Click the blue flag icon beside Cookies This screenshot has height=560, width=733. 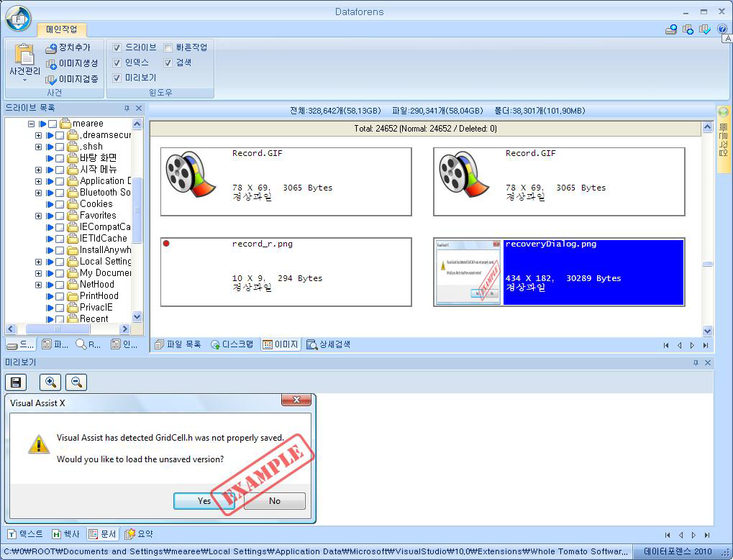pyautogui.click(x=50, y=204)
